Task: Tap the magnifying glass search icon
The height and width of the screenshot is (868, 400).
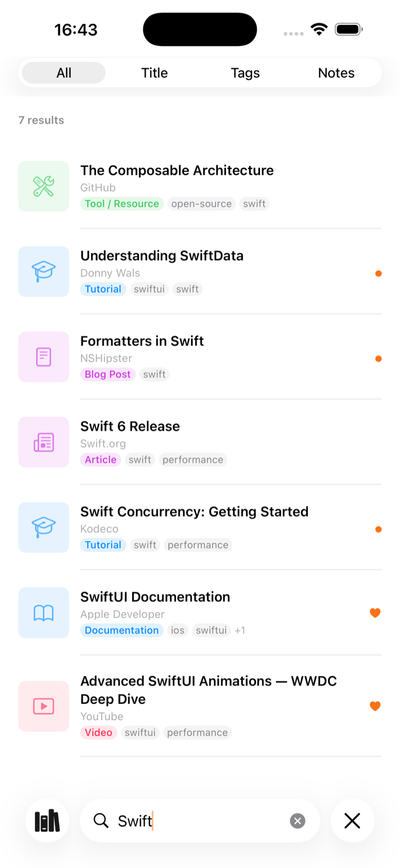Action: pyautogui.click(x=101, y=820)
